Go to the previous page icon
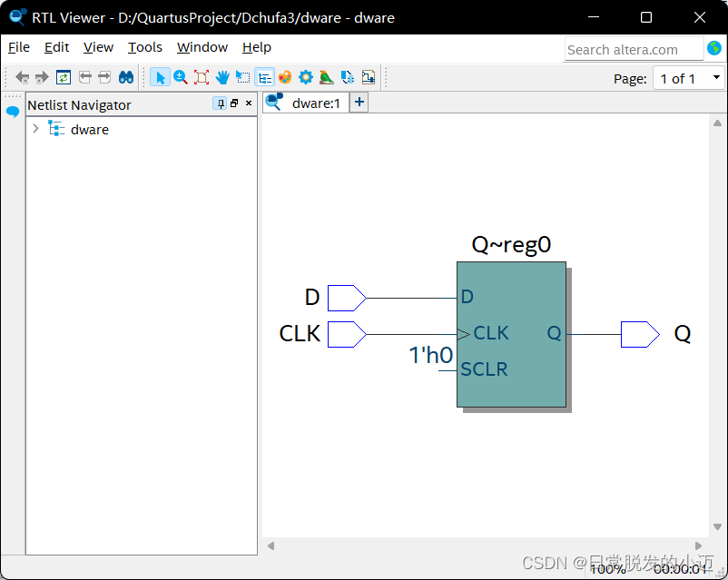This screenshot has width=728, height=580. 85,77
